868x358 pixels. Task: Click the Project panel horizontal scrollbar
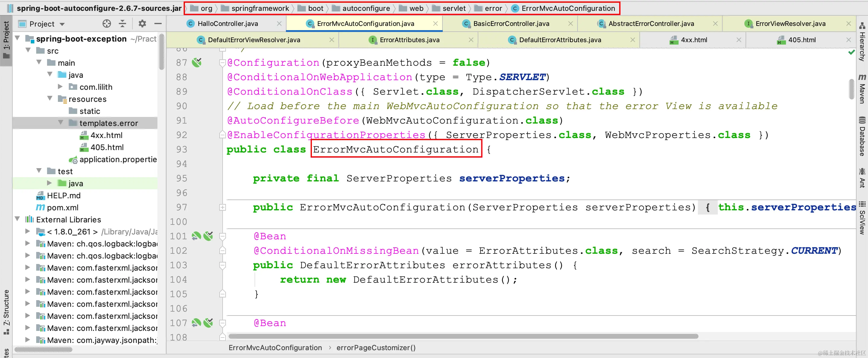[43, 349]
